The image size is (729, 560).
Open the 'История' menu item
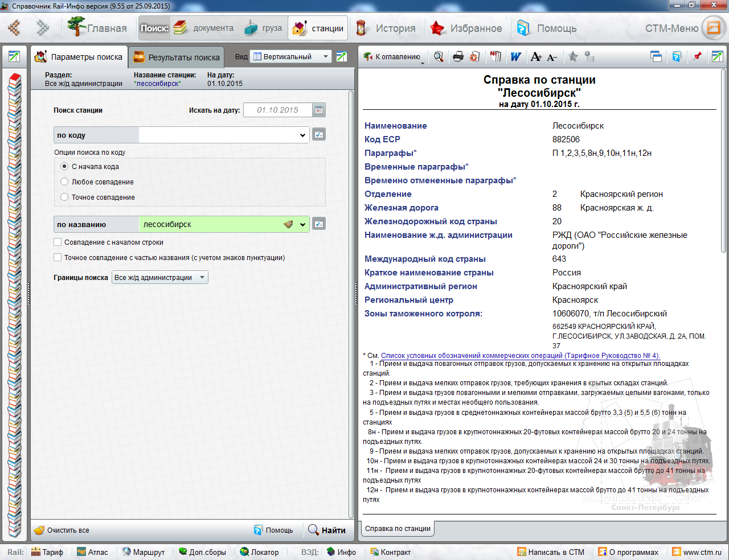pos(387,28)
